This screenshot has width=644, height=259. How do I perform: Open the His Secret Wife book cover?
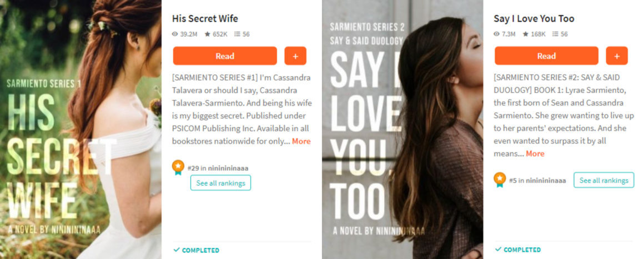[80, 129]
